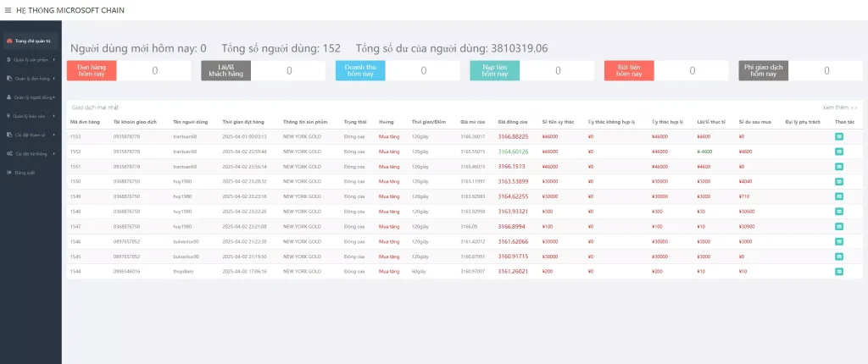Viewport: 868px width, 364px height.
Task: Open the action icon for order 1544
Action: [x=839, y=272]
